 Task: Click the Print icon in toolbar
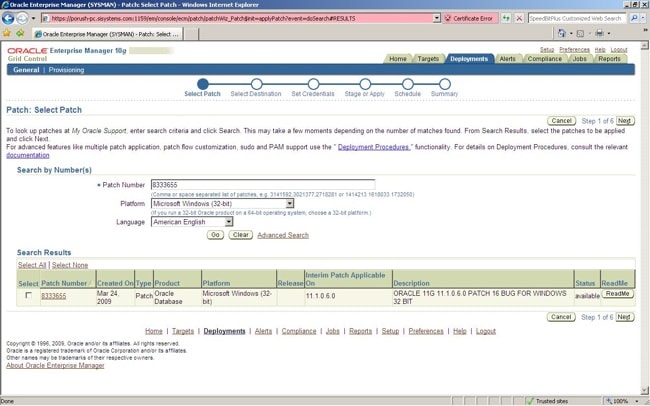[x=599, y=33]
